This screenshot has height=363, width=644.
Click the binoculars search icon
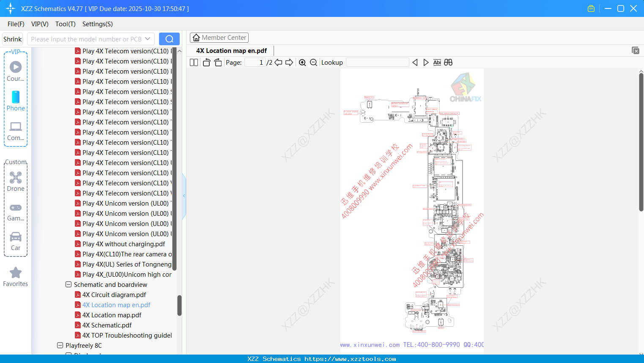[x=448, y=62]
